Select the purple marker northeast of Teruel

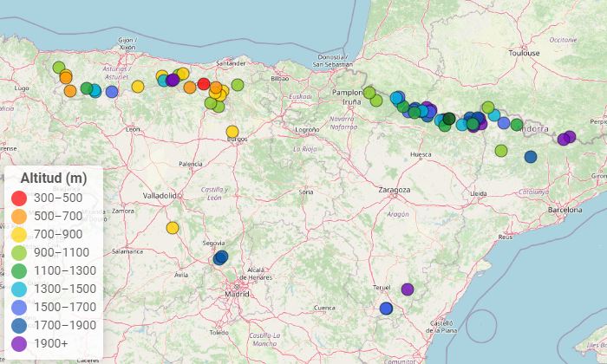[x=408, y=289]
